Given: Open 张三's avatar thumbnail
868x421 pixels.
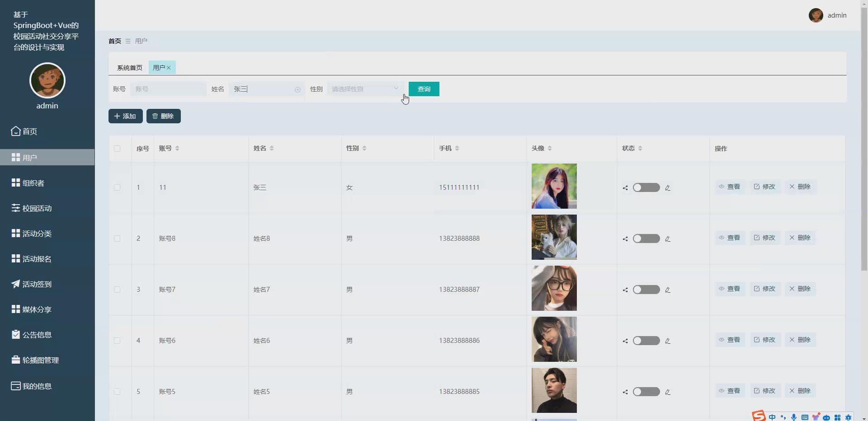Looking at the screenshot, I should point(554,186).
